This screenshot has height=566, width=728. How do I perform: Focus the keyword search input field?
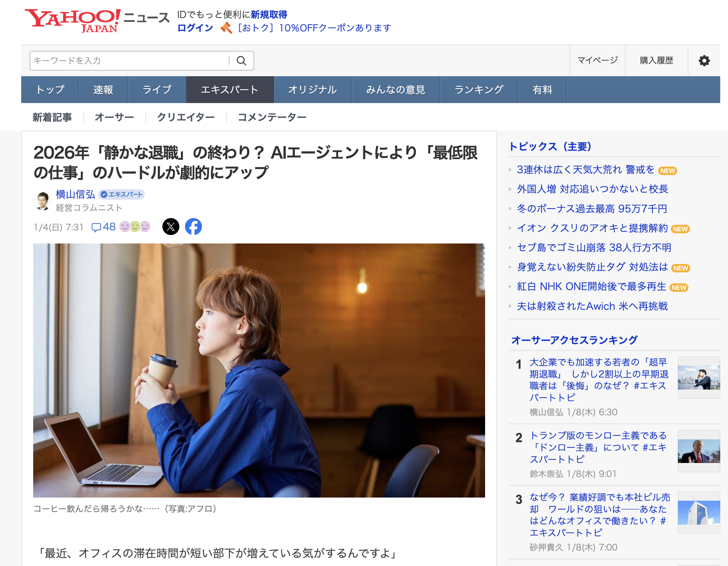coord(129,61)
